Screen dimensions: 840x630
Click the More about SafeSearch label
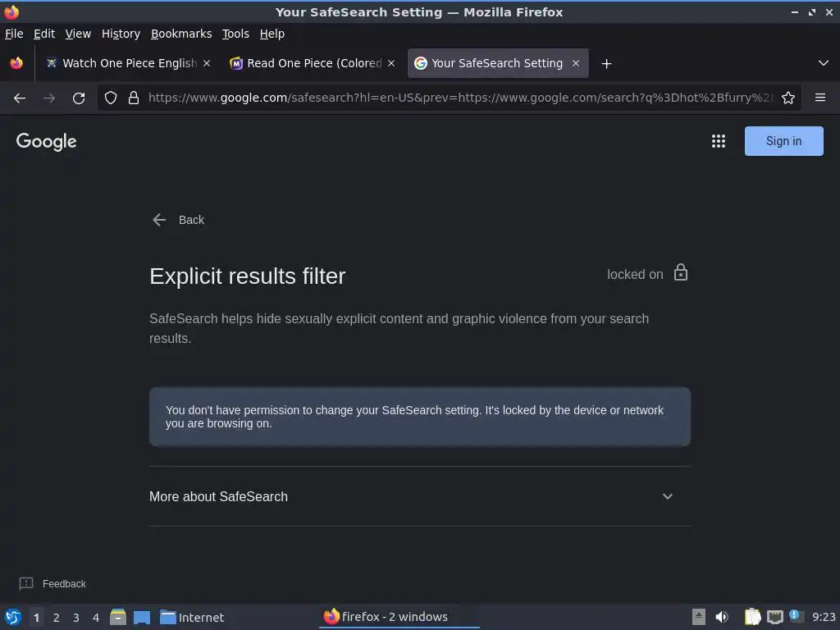point(218,496)
